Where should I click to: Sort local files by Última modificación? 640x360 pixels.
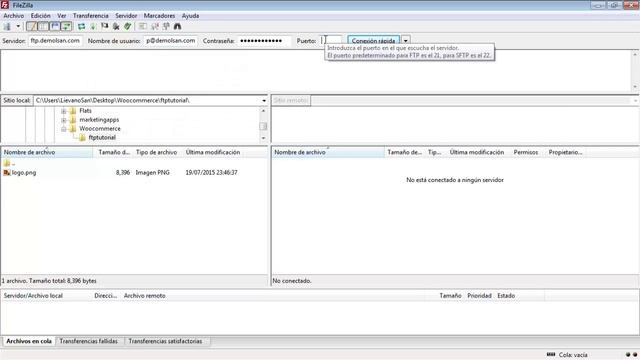tap(213, 152)
